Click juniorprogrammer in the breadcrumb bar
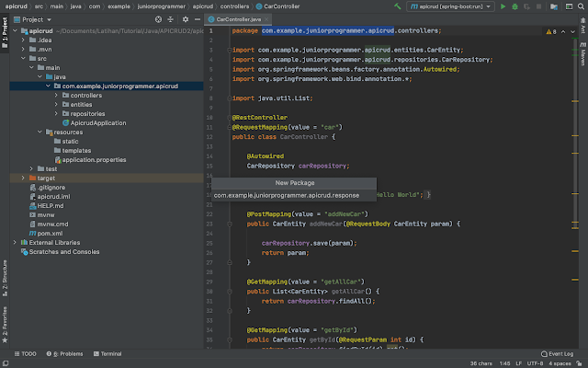This screenshot has height=368, width=588. (162, 6)
